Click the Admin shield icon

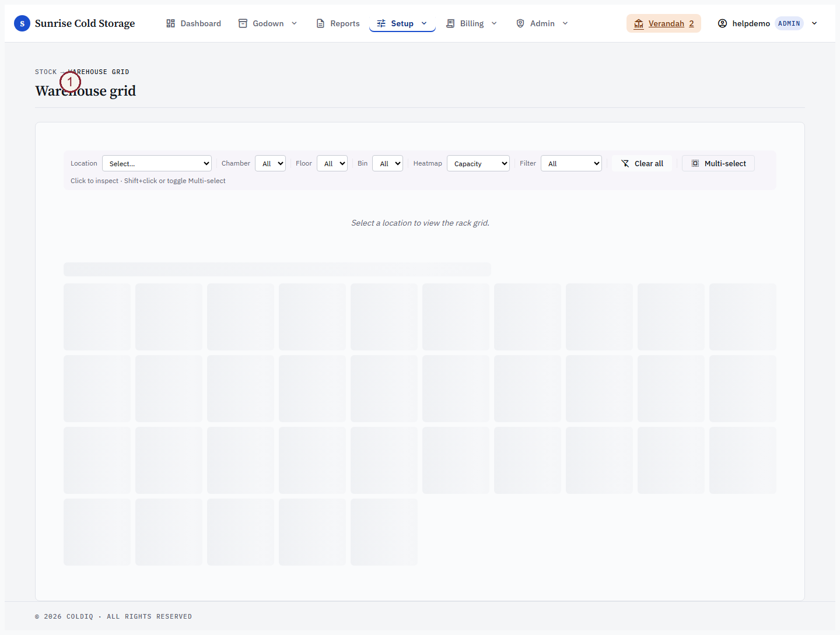coord(520,23)
